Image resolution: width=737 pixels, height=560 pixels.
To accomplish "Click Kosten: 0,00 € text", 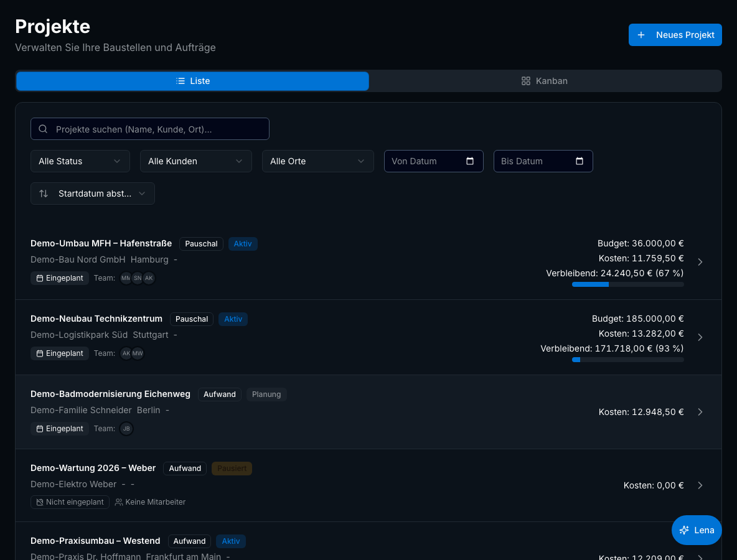I will coord(654,485).
